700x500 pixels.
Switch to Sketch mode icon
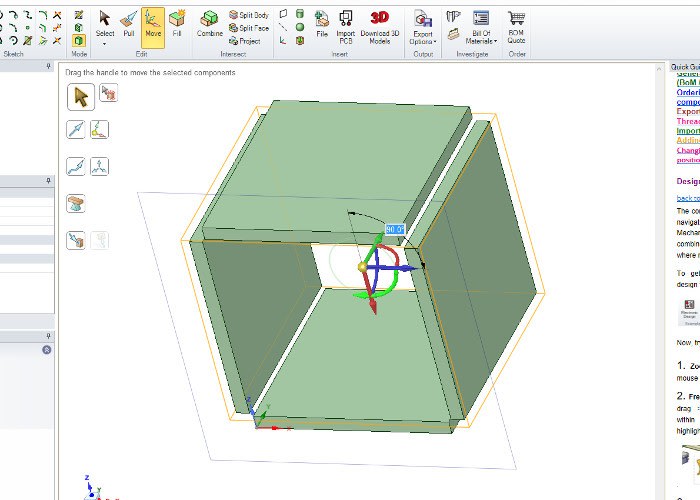click(79, 15)
